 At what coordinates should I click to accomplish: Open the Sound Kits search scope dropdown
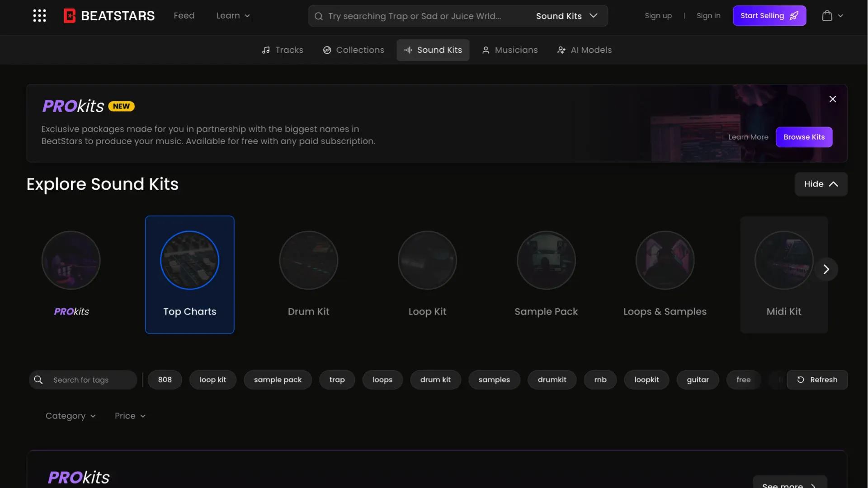point(567,16)
